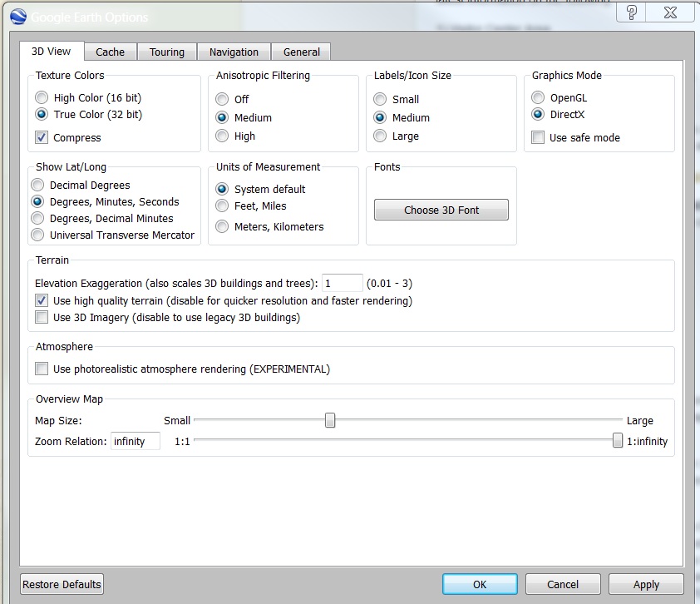Click the Google Earth logo icon in title bar
This screenshot has height=604, width=700.
point(18,17)
